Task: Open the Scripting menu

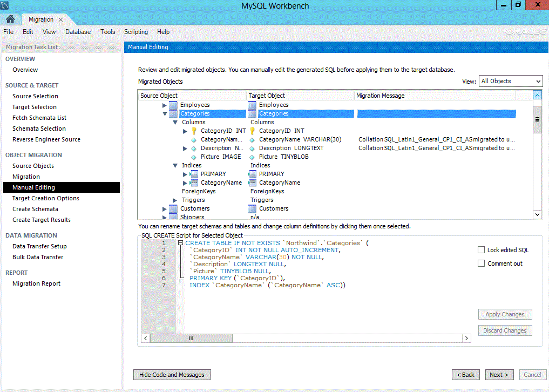Action: (135, 32)
